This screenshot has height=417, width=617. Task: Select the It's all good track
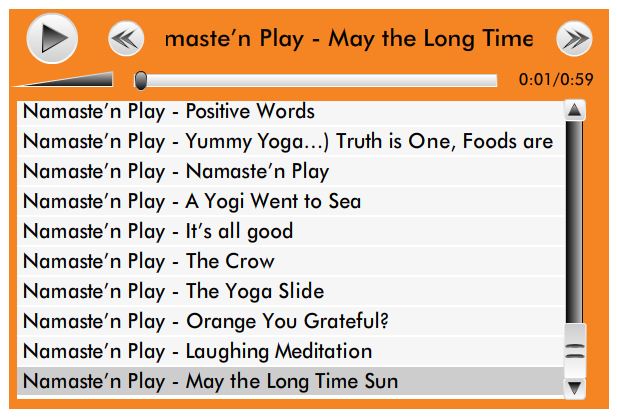(x=158, y=231)
